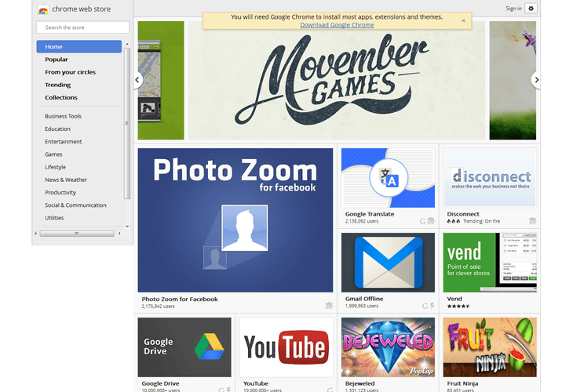Click the Google badge icon on Google Translate
This screenshot has width=573, height=392.
422,221
